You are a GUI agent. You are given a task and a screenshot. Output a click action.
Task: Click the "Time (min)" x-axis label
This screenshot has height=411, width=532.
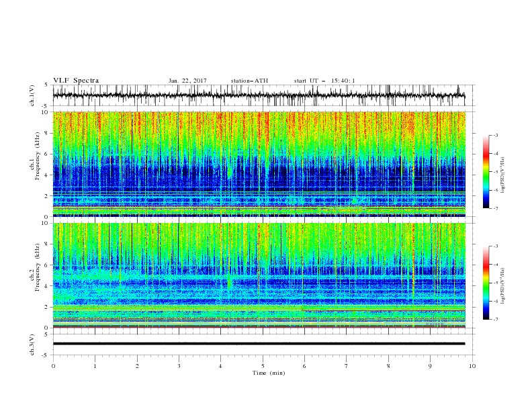(x=269, y=373)
